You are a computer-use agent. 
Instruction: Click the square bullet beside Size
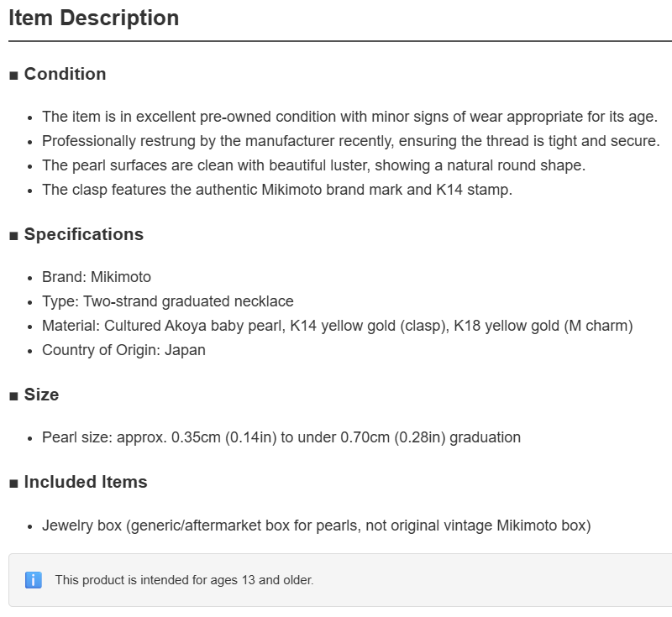tap(13, 396)
